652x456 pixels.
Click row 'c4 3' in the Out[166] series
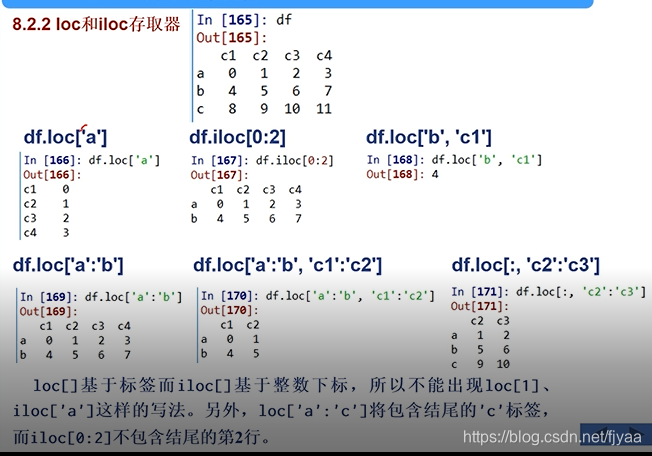point(47,232)
